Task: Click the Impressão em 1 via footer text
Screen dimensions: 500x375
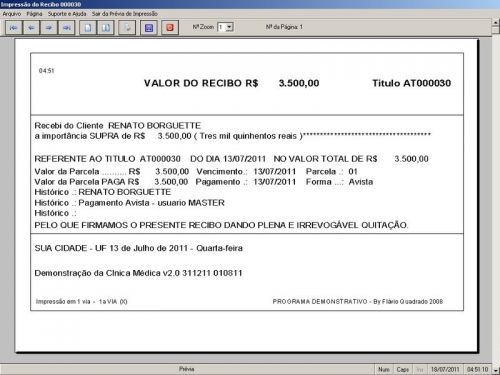Action: [x=81, y=302]
